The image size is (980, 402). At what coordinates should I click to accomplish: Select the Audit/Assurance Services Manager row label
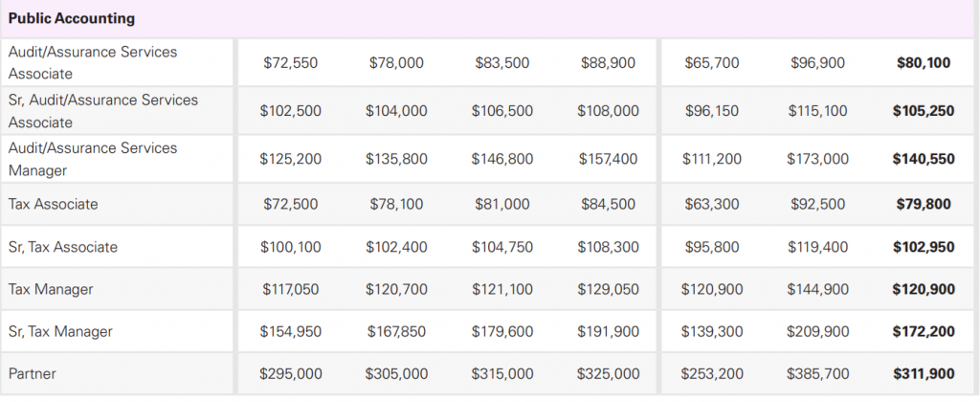pos(93,159)
